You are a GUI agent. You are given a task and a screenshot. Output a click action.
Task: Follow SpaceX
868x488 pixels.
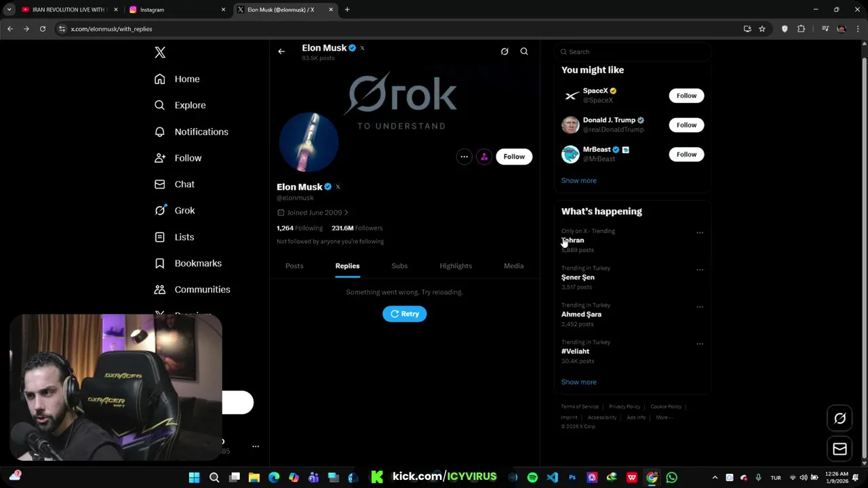686,96
